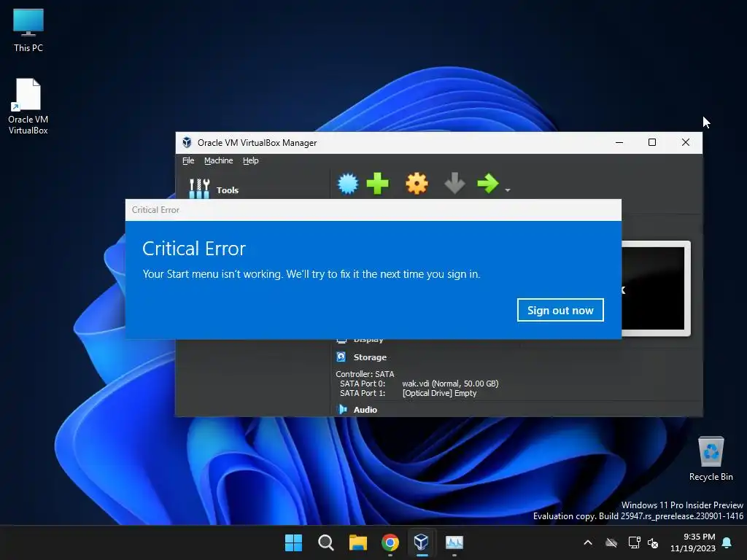Click the gray Discard down-arrow icon
The height and width of the screenshot is (560, 747).
[454, 183]
